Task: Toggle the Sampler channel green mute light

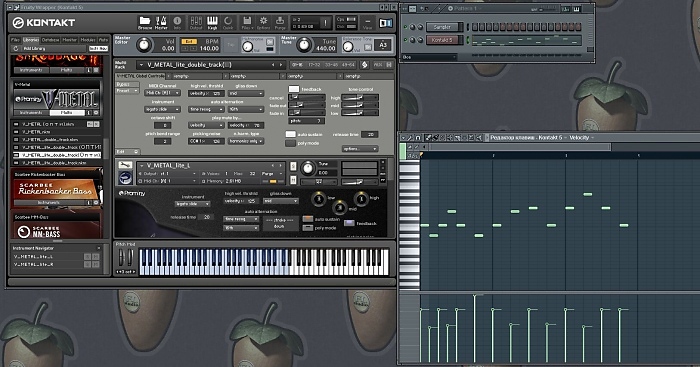Action: (405, 27)
